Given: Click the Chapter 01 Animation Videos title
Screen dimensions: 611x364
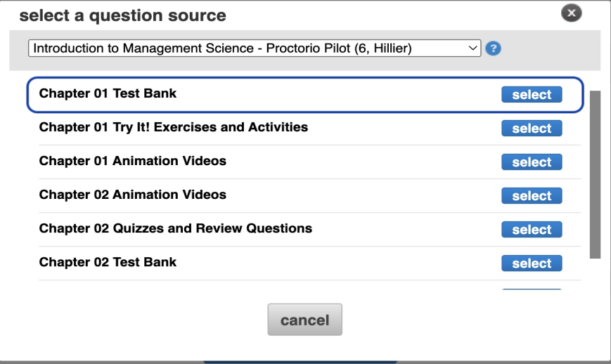Looking at the screenshot, I should click(x=132, y=161).
